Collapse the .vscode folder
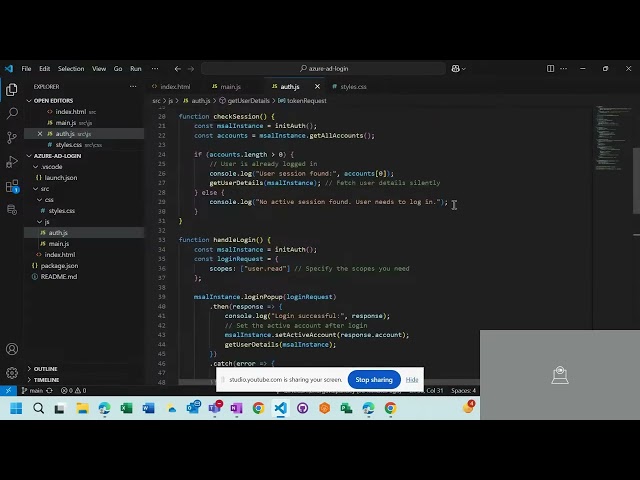Screen dimensions: 640x480 pyautogui.click(x=36, y=167)
